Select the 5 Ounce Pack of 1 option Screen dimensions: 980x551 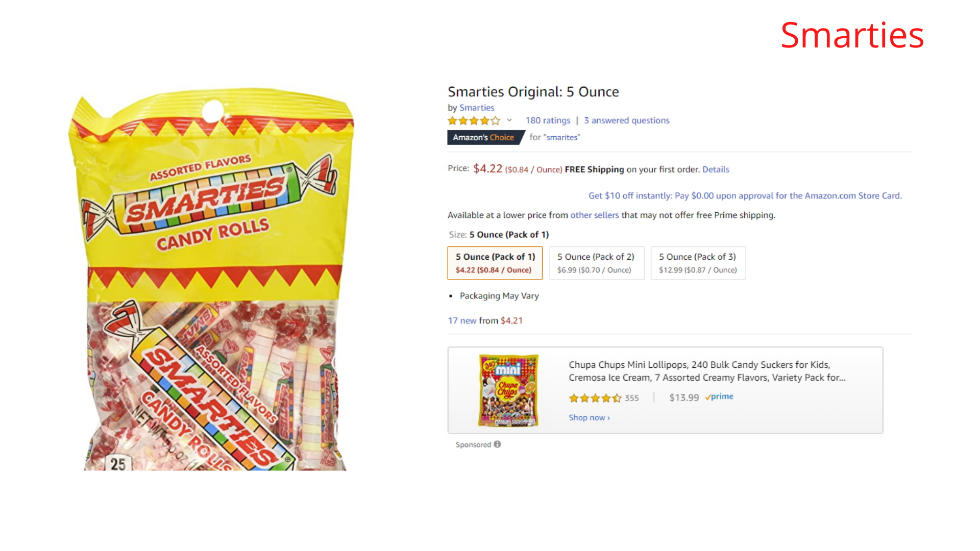pyautogui.click(x=495, y=263)
